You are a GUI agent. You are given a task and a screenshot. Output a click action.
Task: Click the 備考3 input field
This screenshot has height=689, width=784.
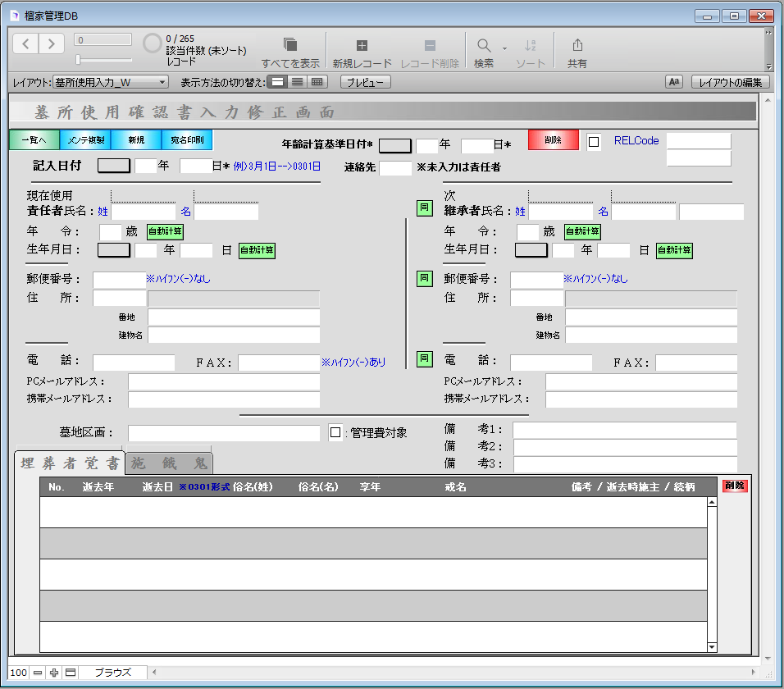click(625, 464)
